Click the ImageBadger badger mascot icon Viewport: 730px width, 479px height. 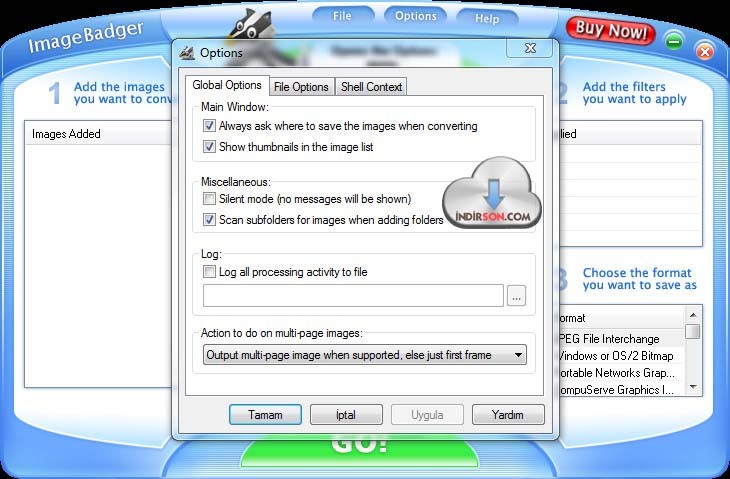[x=250, y=24]
